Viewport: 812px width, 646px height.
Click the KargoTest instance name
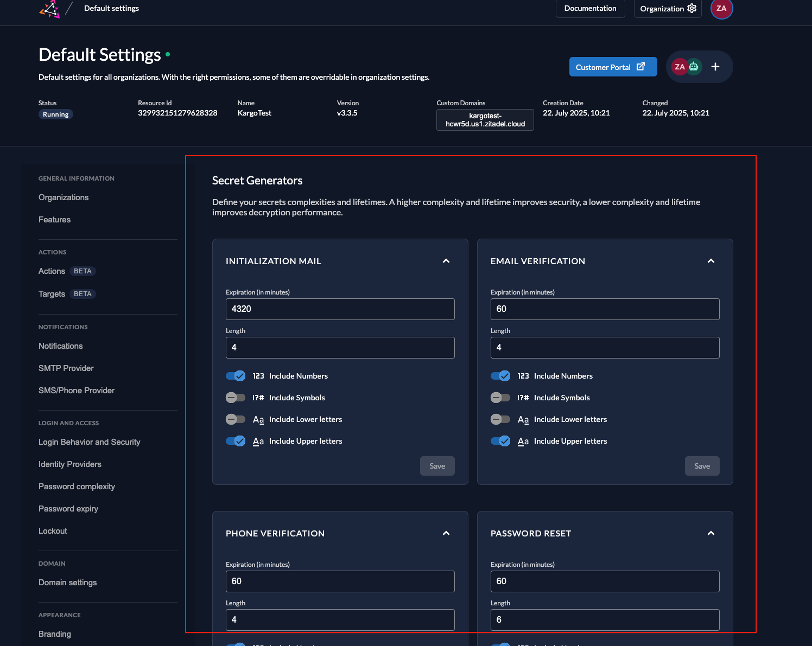[255, 113]
